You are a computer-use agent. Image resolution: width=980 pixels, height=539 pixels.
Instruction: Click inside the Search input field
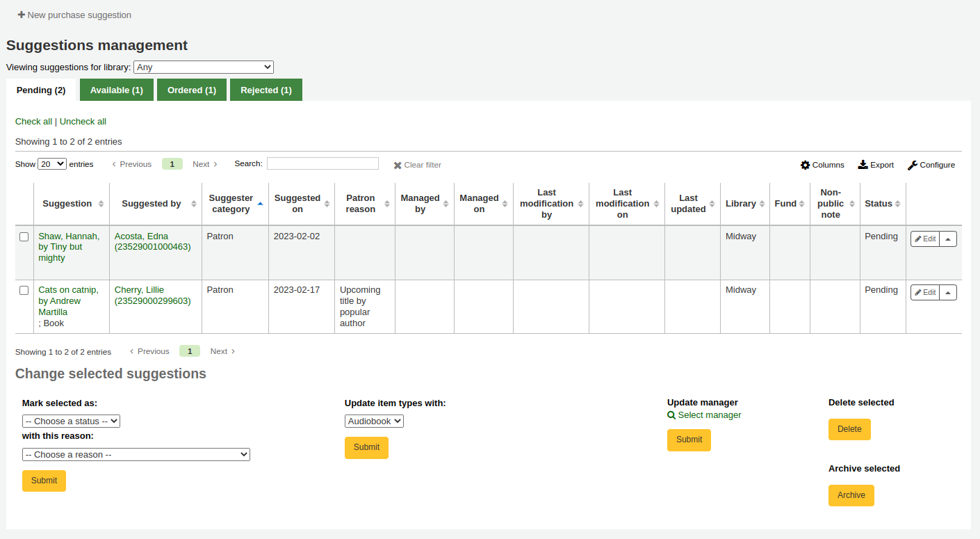coord(322,163)
